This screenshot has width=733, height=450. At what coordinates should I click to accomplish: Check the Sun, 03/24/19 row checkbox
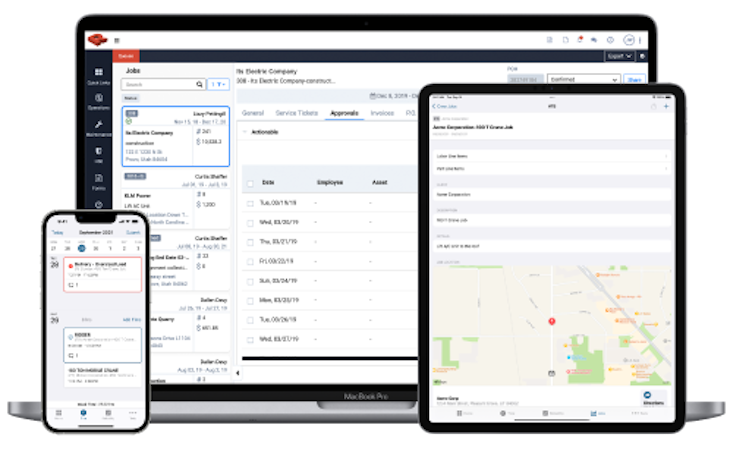[x=250, y=281]
